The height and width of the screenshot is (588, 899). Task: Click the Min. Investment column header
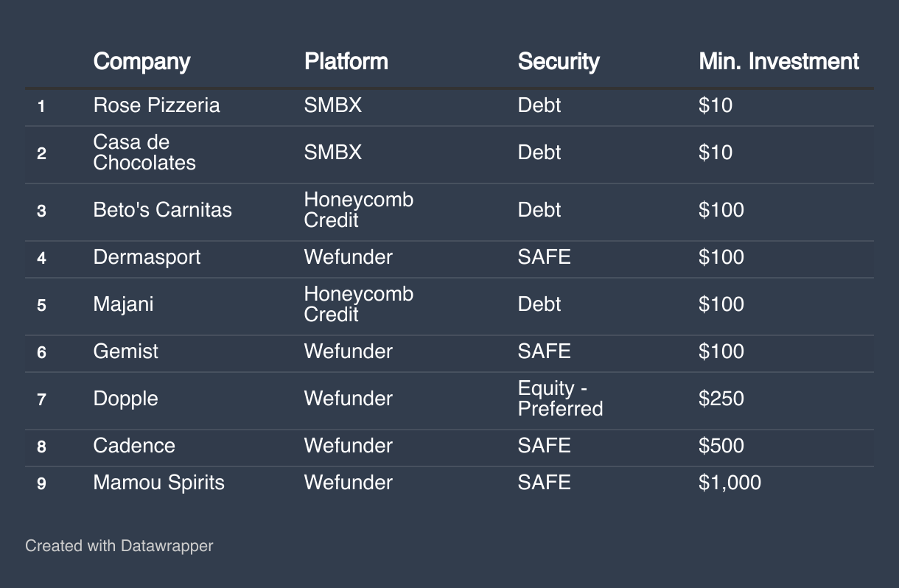778,61
